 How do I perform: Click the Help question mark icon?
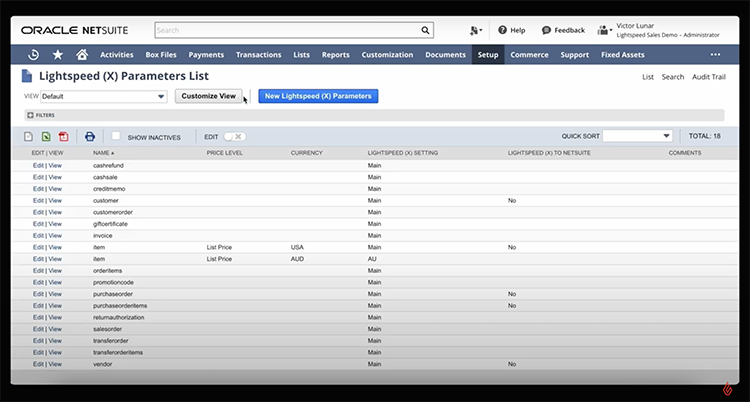coord(502,31)
